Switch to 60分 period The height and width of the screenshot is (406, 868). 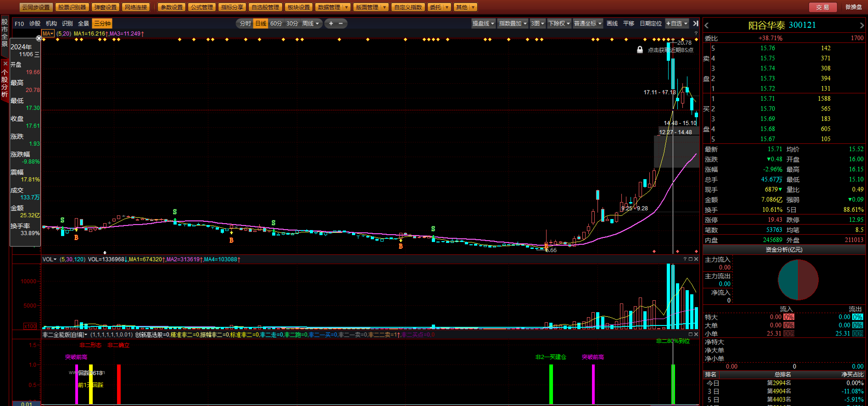point(276,24)
